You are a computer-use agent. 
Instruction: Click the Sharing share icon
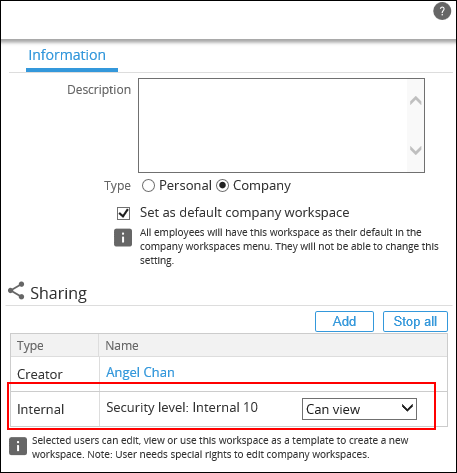16,291
